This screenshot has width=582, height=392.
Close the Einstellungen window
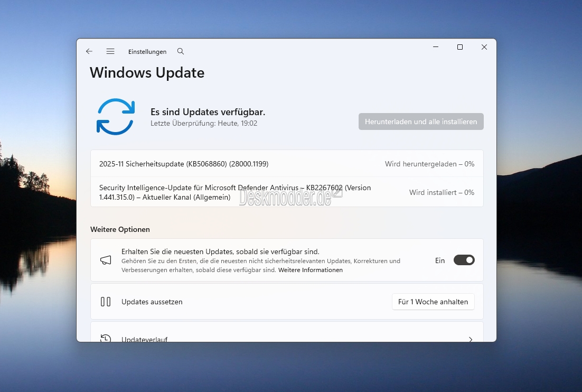pyautogui.click(x=484, y=47)
